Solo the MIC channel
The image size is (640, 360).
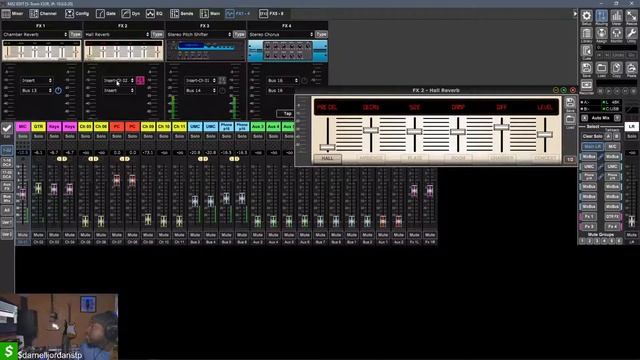pos(23,136)
